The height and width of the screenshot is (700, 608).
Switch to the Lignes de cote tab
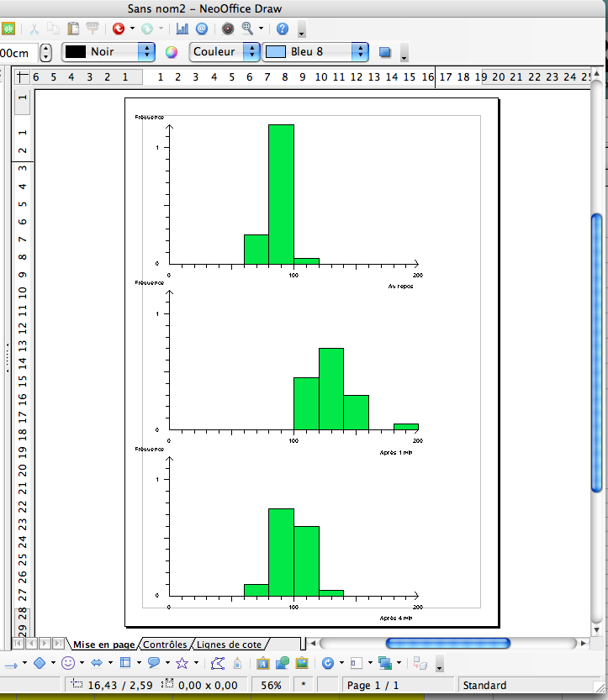coord(228,645)
